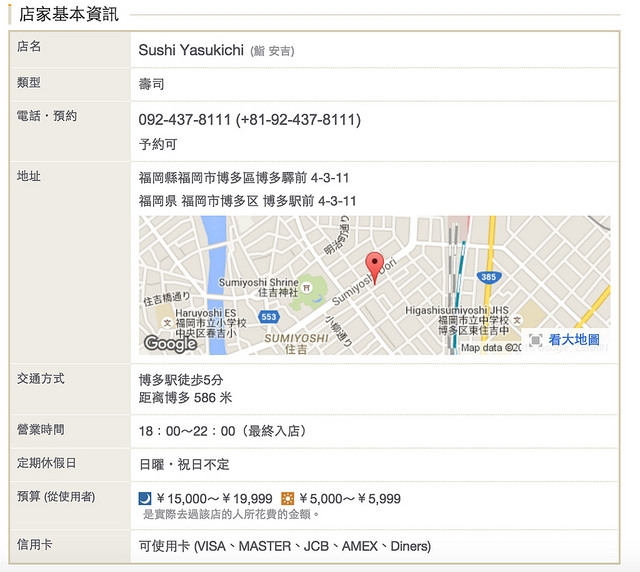Click the phone number 092-437-8111

pyautogui.click(x=184, y=120)
